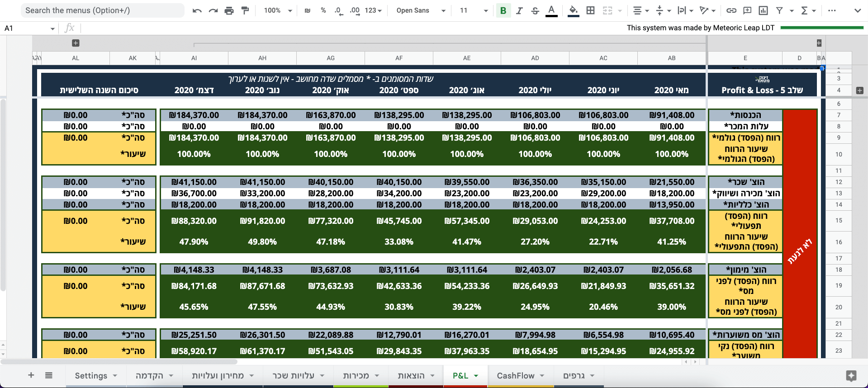
Task: Insert a link
Action: tap(731, 10)
